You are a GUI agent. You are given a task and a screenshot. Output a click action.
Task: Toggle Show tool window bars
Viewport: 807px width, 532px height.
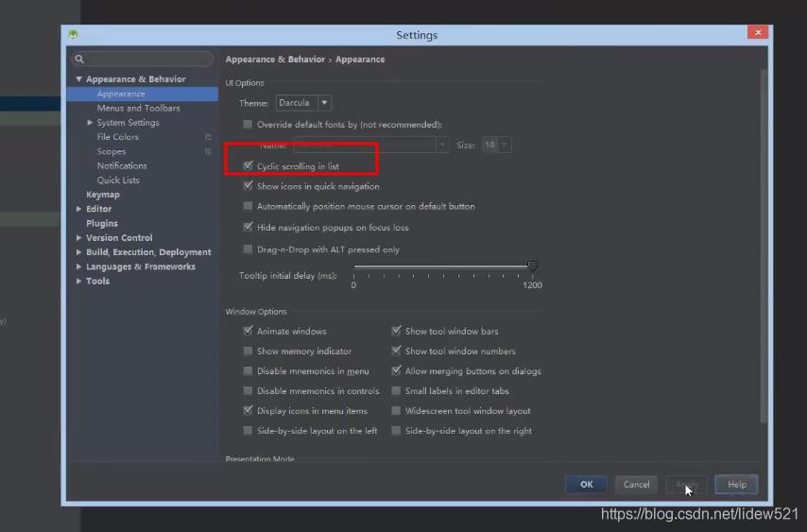(396, 331)
